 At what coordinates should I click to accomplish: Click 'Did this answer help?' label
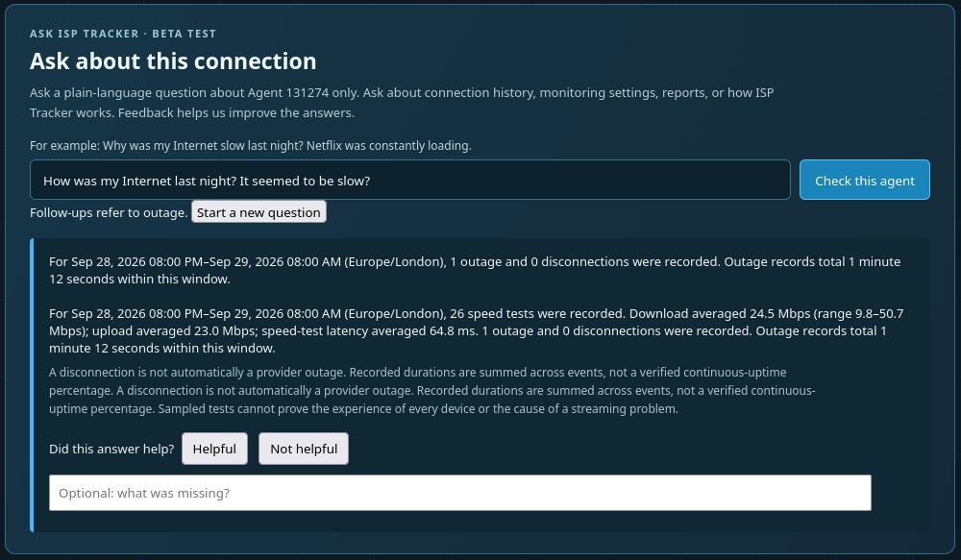click(x=111, y=450)
